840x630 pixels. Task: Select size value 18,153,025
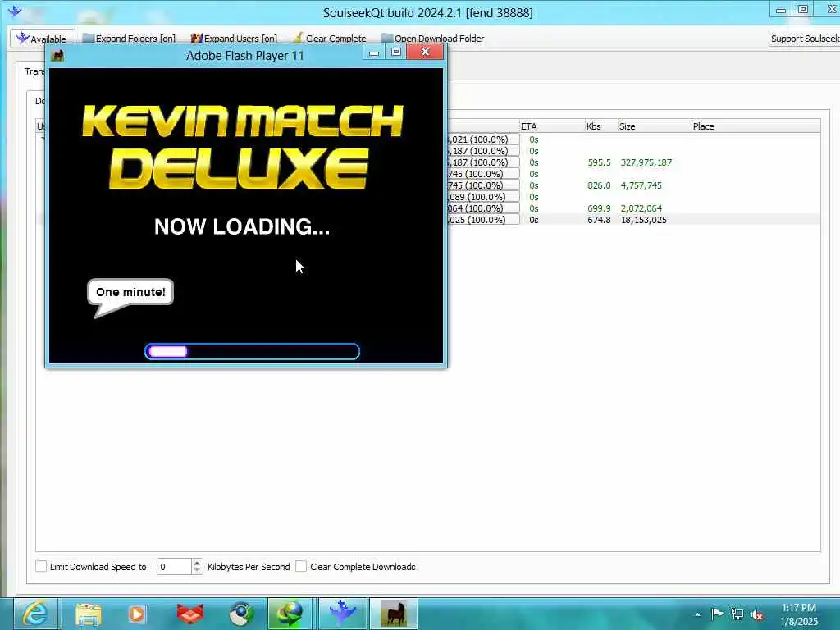[x=643, y=220]
